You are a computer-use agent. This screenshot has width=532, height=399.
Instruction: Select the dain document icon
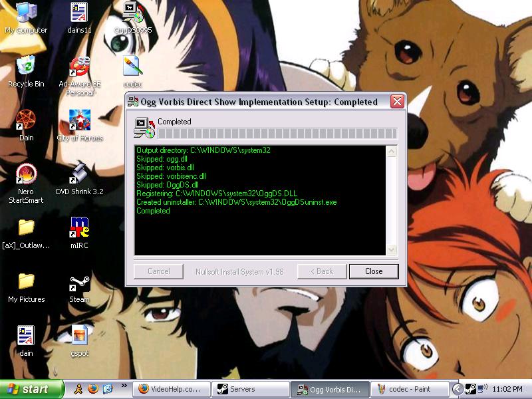pyautogui.click(x=26, y=340)
